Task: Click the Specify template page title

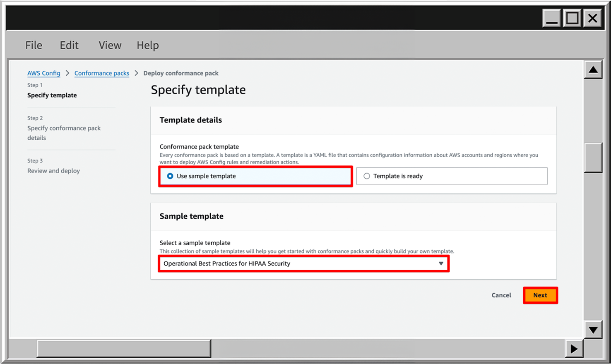Action: (198, 90)
